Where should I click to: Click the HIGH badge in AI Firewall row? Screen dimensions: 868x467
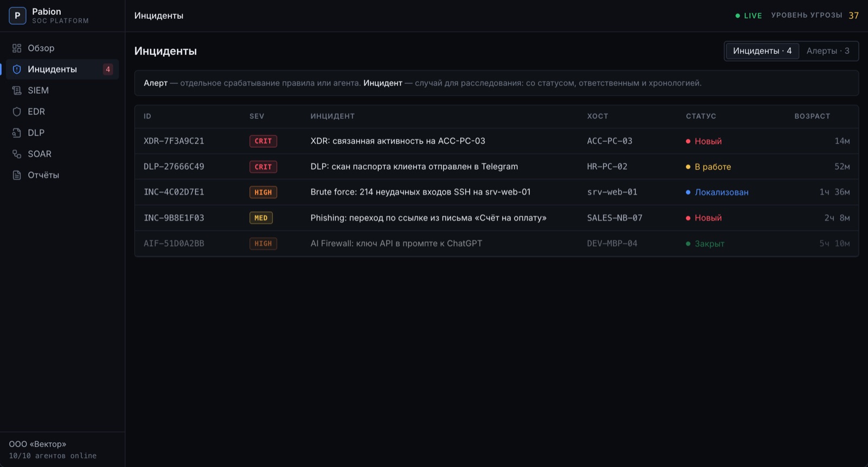(x=263, y=243)
